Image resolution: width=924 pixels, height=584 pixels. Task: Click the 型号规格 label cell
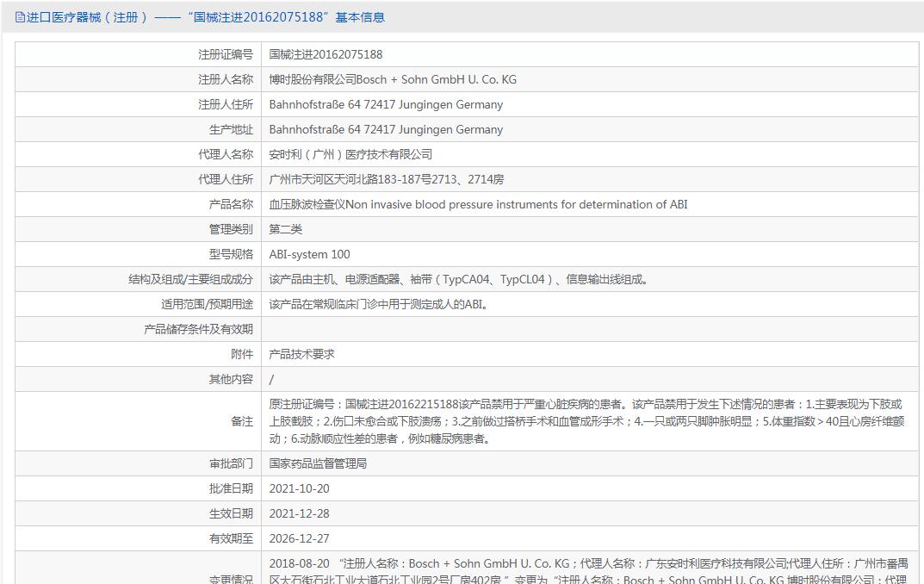(139, 254)
